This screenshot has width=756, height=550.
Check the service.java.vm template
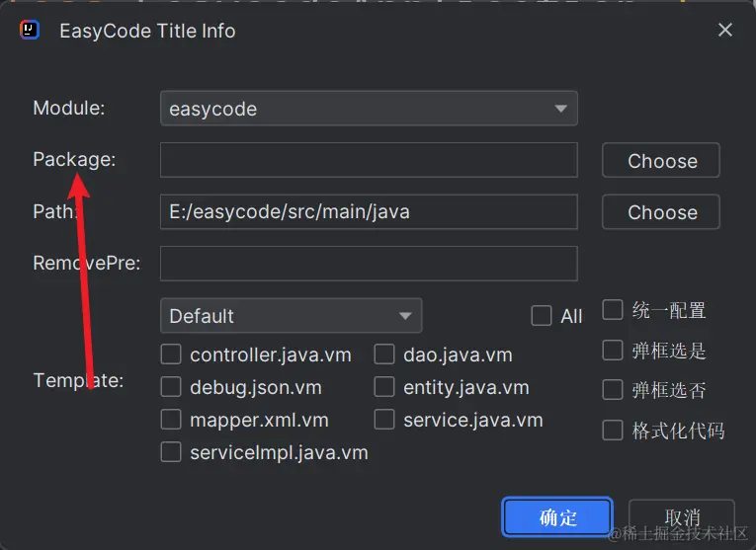384,420
